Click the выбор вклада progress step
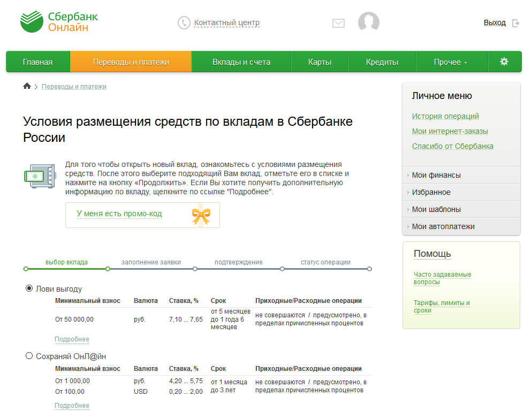This screenshot has height=411, width=532. point(66,262)
